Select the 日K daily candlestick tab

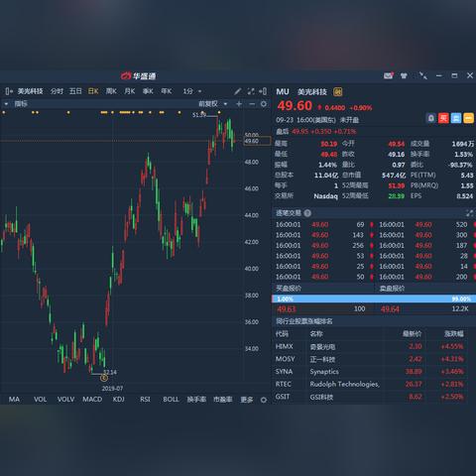click(x=93, y=91)
